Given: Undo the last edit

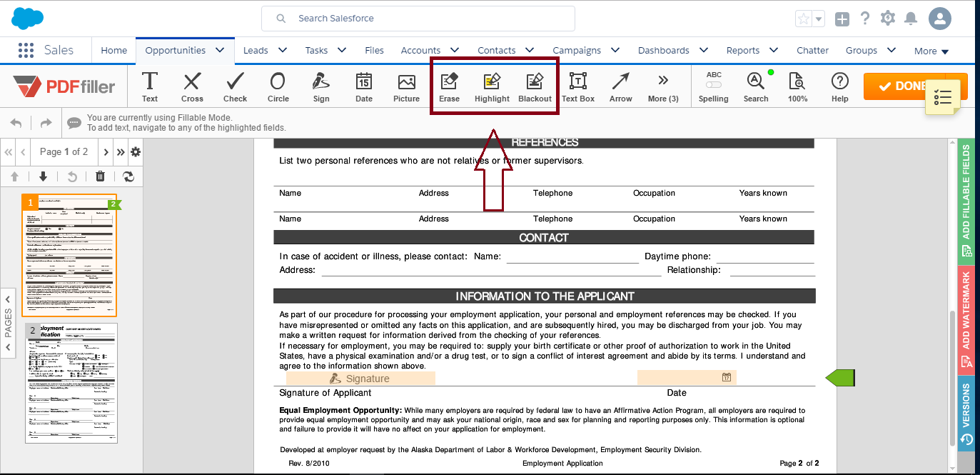Looking at the screenshot, I should (x=16, y=123).
